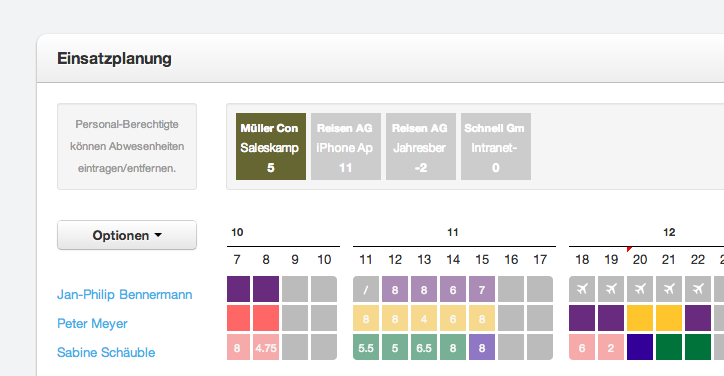Click the 4.75 cell on day 8
The image size is (724, 376).
click(266, 347)
